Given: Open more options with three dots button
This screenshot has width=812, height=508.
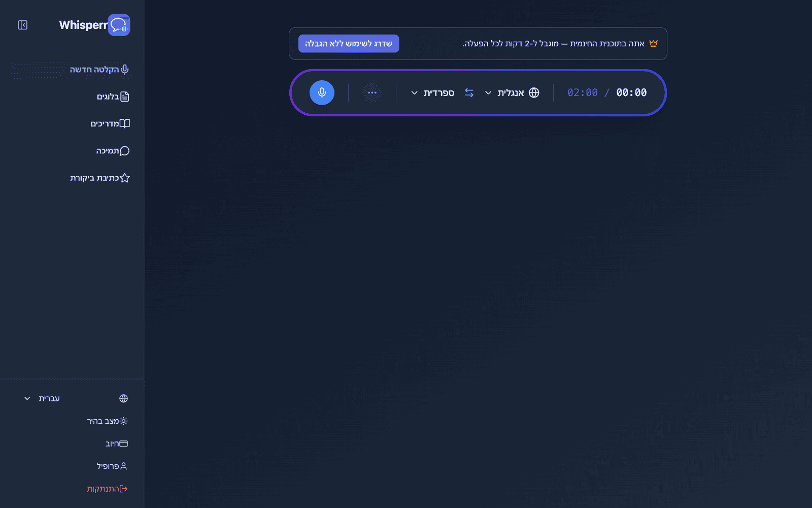Looking at the screenshot, I should pos(372,92).
